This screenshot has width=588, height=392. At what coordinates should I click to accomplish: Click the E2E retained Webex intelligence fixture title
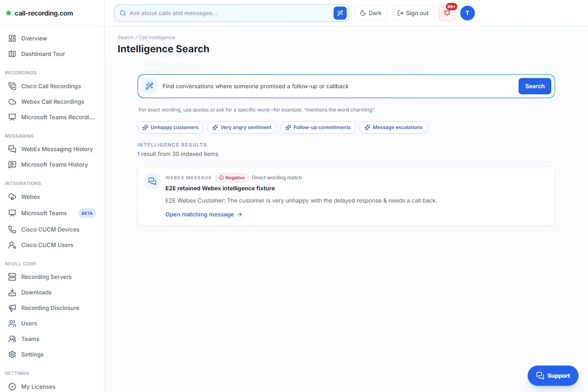tap(220, 188)
